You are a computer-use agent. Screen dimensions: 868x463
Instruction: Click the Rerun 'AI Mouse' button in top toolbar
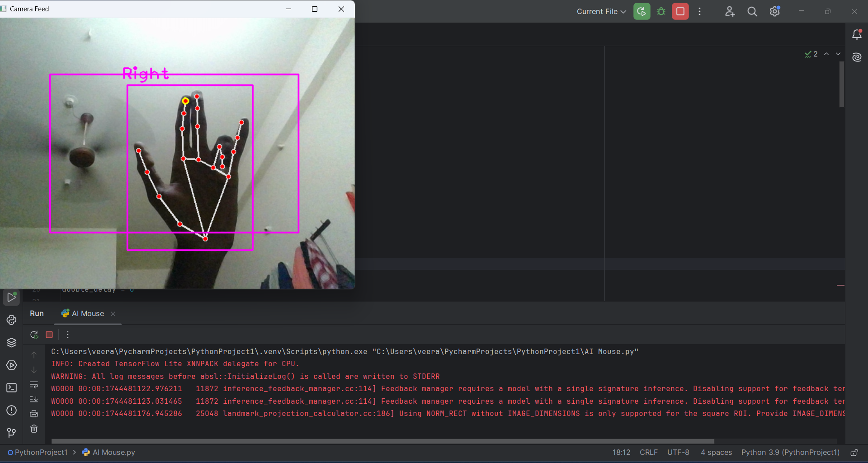(642, 11)
